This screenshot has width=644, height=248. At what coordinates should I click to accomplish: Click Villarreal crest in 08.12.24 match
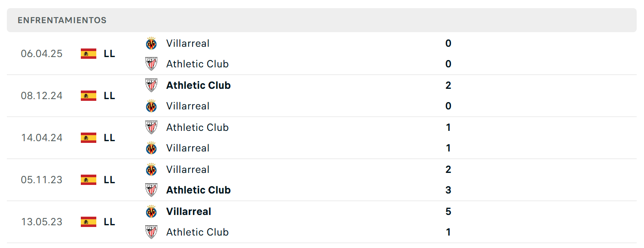(151, 106)
